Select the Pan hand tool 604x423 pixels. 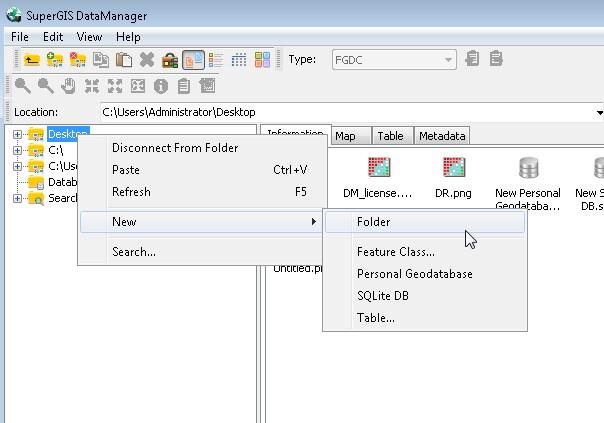pyautogui.click(x=69, y=86)
